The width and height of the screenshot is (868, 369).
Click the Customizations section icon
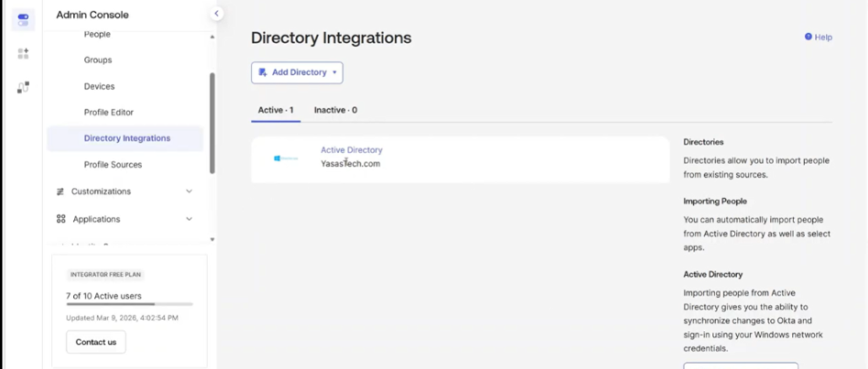pos(60,191)
